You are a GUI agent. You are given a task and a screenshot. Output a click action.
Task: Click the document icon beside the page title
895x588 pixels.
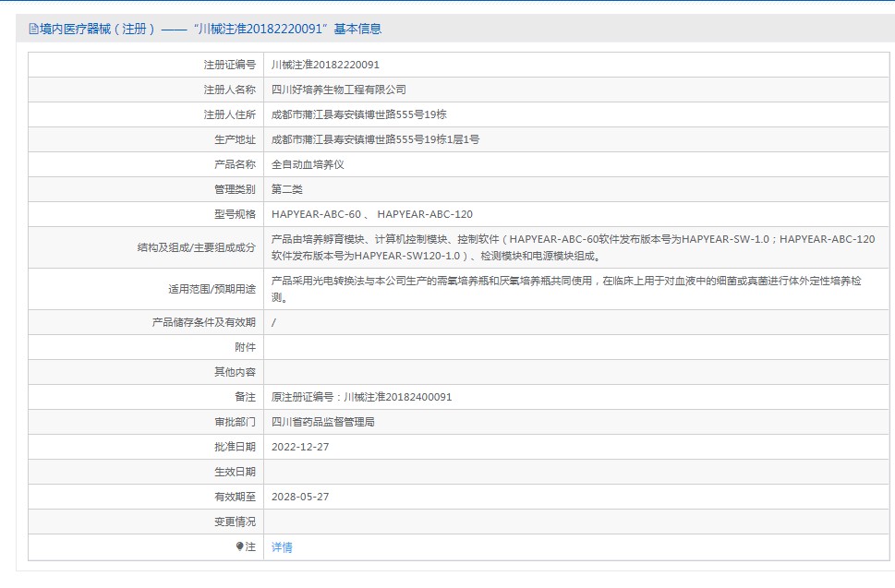(33, 30)
